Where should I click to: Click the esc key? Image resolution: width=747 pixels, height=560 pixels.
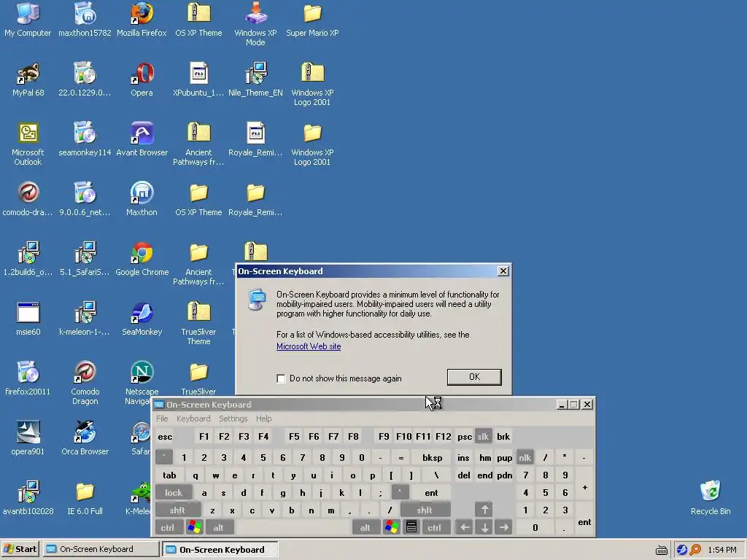[165, 437]
